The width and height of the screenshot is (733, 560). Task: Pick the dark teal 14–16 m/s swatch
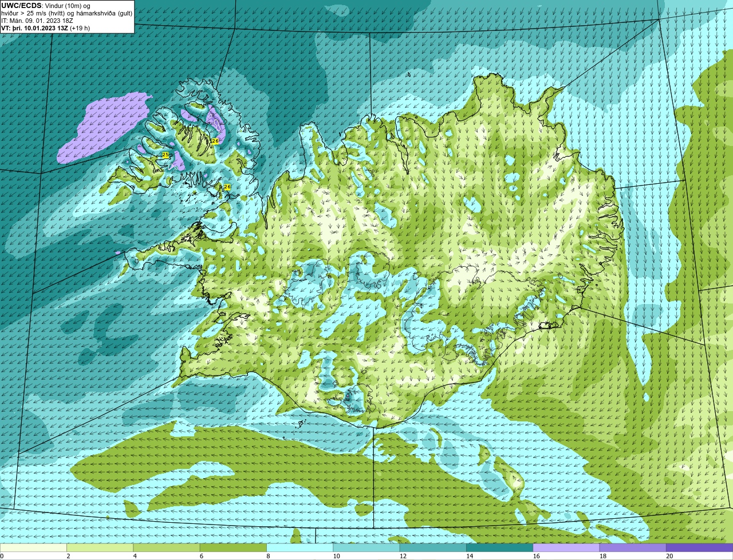[x=500, y=548]
